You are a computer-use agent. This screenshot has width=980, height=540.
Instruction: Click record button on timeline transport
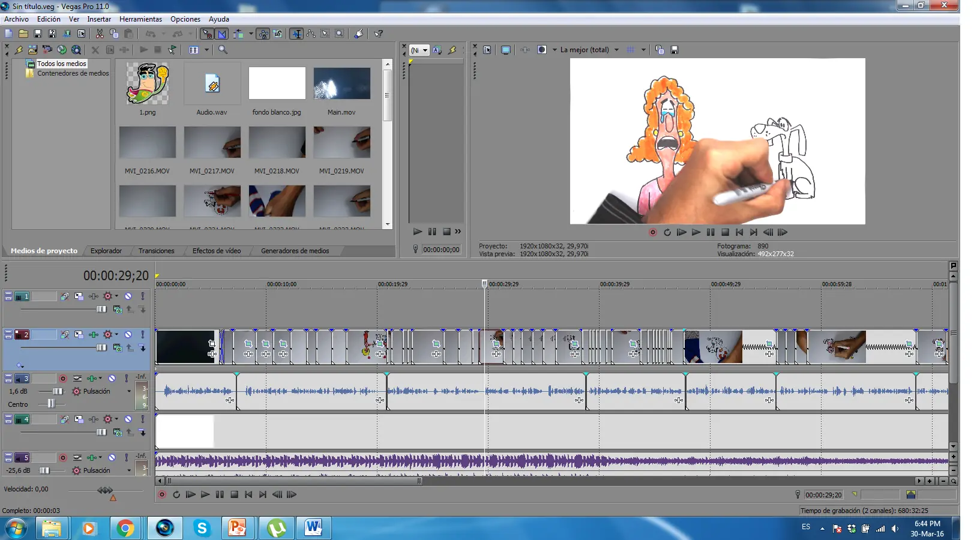(162, 494)
